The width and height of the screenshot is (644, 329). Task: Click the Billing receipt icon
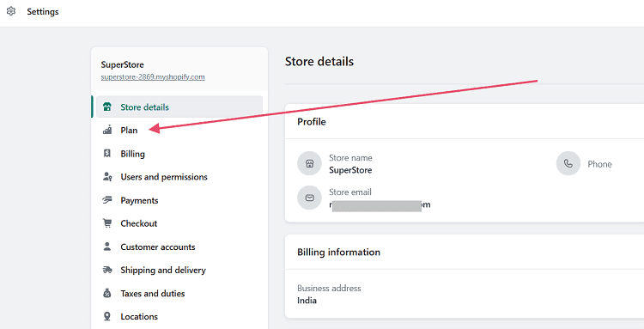click(x=107, y=154)
